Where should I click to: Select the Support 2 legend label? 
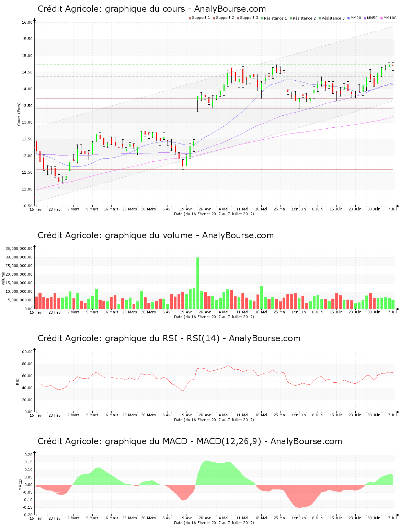click(225, 18)
